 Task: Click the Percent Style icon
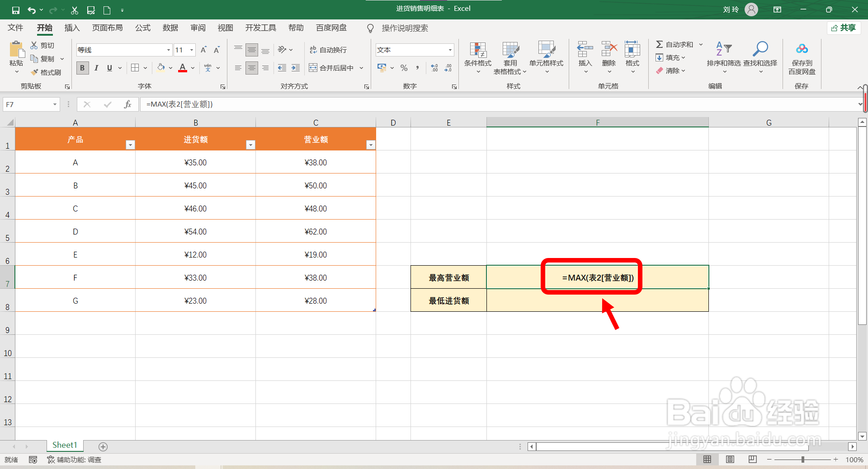point(404,68)
